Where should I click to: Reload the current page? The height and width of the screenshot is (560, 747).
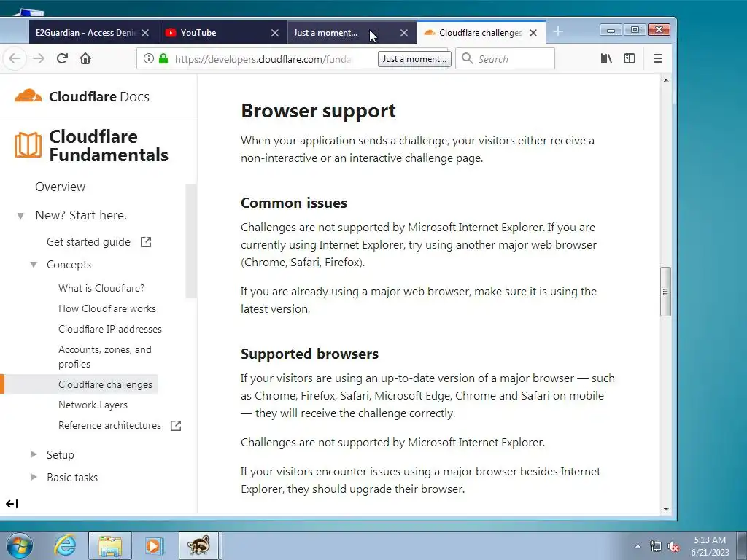pyautogui.click(x=62, y=58)
